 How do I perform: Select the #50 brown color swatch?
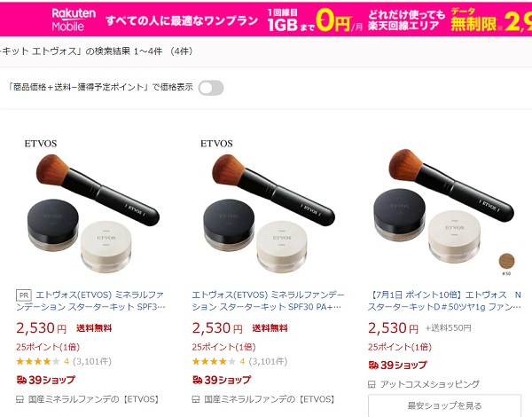(x=506, y=261)
